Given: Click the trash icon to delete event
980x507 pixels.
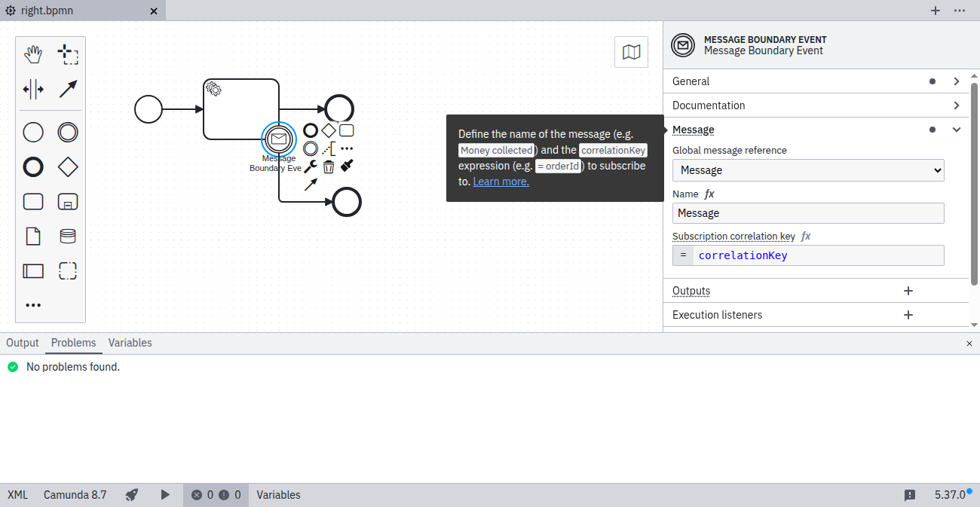Looking at the screenshot, I should pyautogui.click(x=329, y=166).
